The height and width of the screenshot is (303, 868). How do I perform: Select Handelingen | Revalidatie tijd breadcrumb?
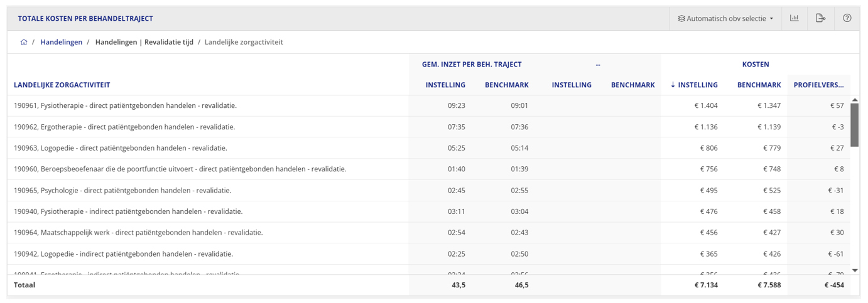[x=144, y=42]
